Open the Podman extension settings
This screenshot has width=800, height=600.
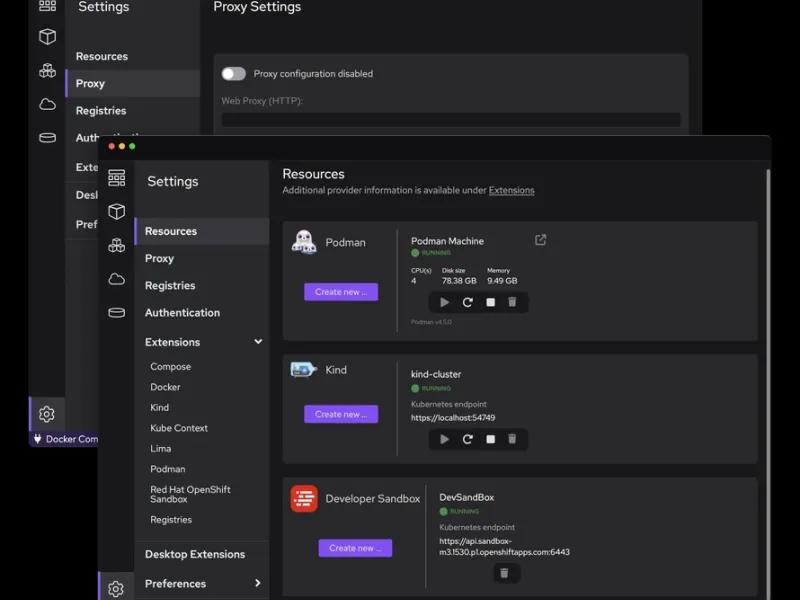[x=168, y=468]
